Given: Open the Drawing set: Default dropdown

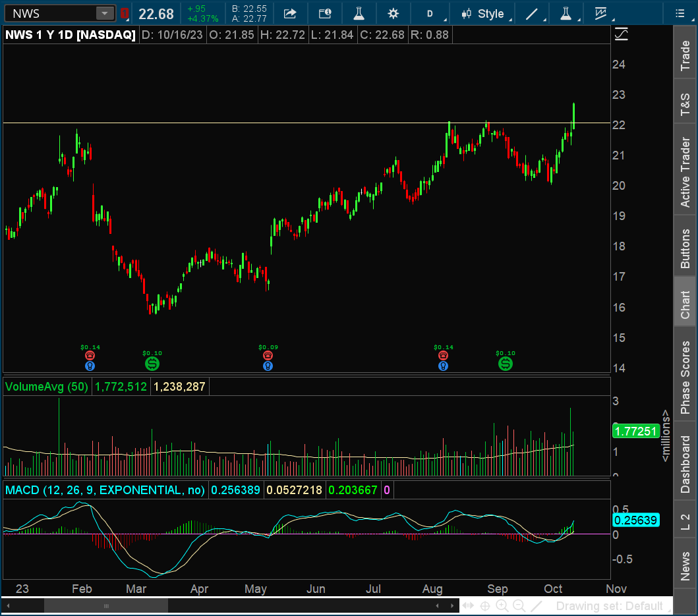Looking at the screenshot, I should [612, 606].
